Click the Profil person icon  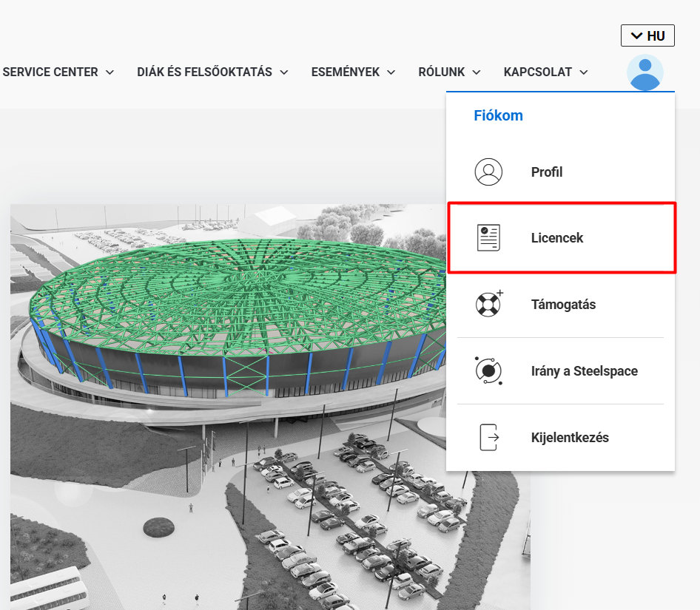(x=488, y=172)
